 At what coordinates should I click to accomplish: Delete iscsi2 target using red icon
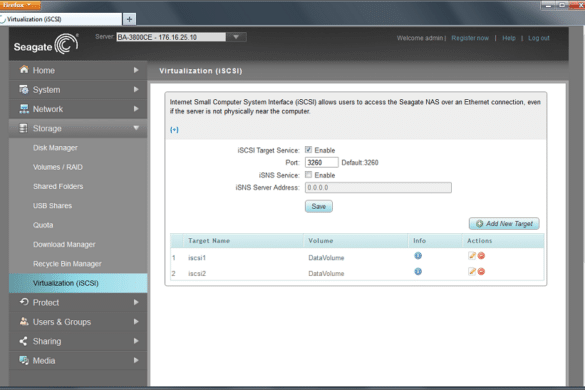pyautogui.click(x=481, y=271)
